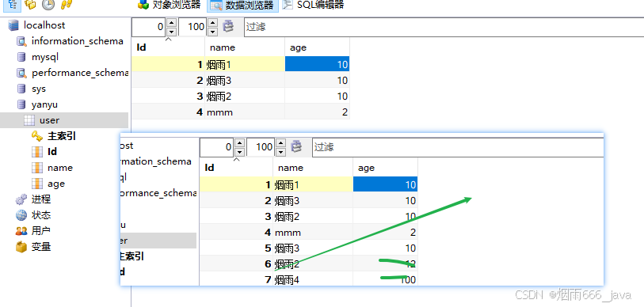
Task: Select cell 烟雨3 in main grid row 2
Action: (x=245, y=81)
